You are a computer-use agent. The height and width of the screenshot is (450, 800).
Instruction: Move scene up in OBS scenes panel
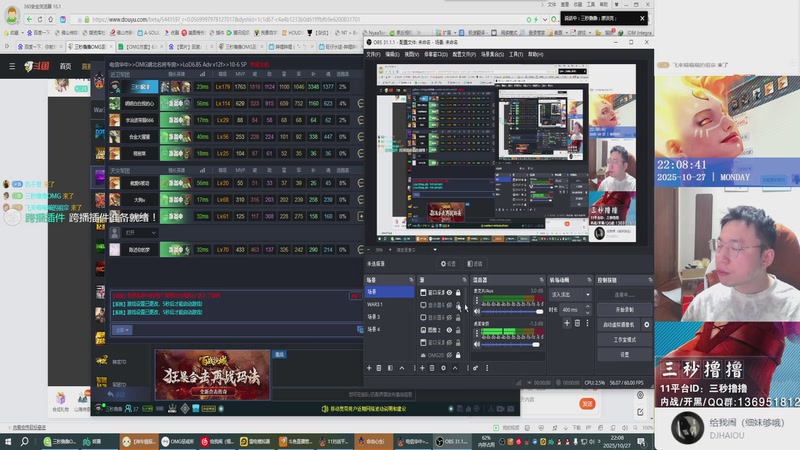[402, 368]
